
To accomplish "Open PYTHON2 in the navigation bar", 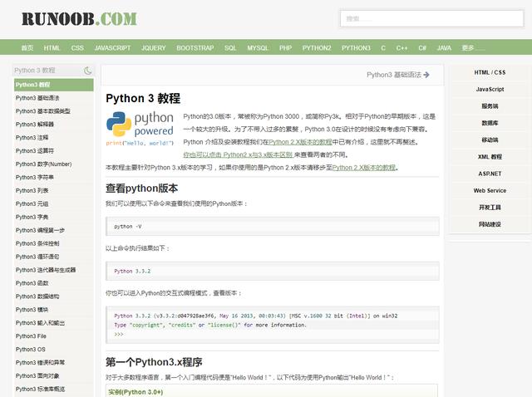I will pyautogui.click(x=317, y=48).
